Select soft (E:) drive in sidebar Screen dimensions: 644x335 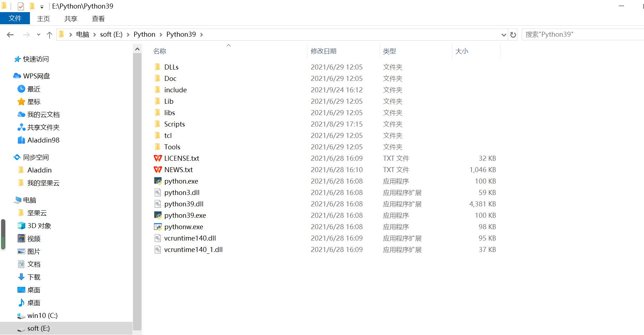pyautogui.click(x=38, y=328)
